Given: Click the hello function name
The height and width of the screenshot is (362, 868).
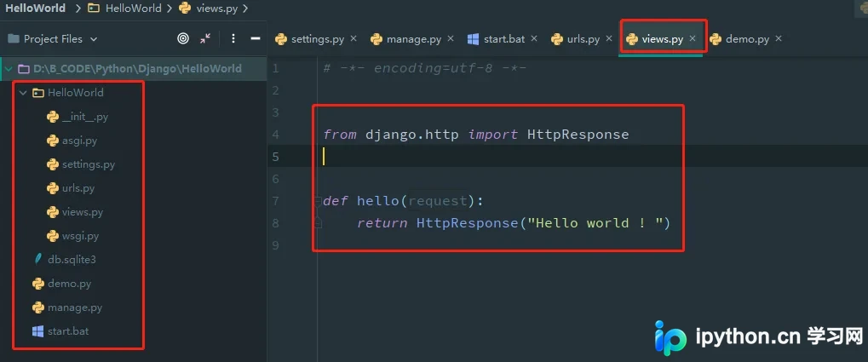Looking at the screenshot, I should click(x=378, y=201).
